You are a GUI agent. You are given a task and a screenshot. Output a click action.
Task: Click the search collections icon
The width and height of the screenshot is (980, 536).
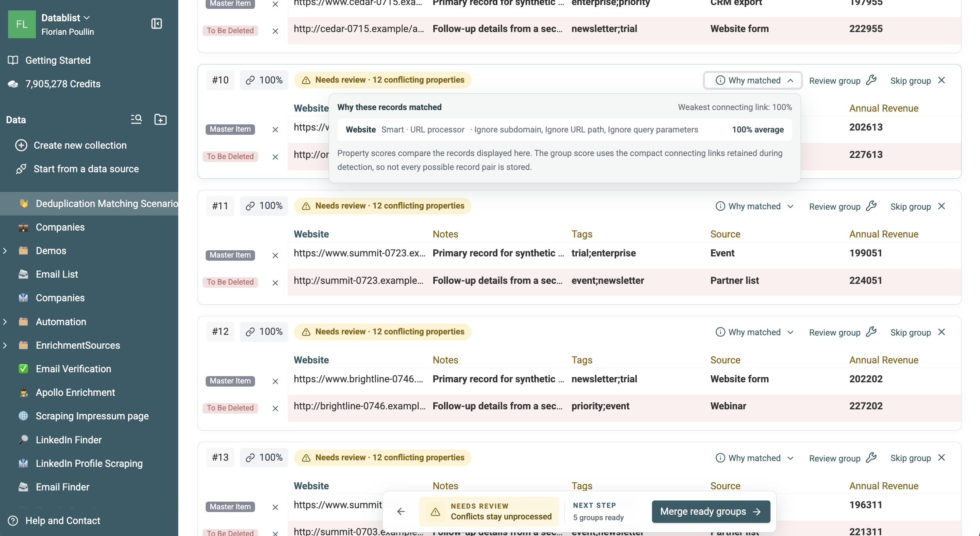tap(136, 119)
